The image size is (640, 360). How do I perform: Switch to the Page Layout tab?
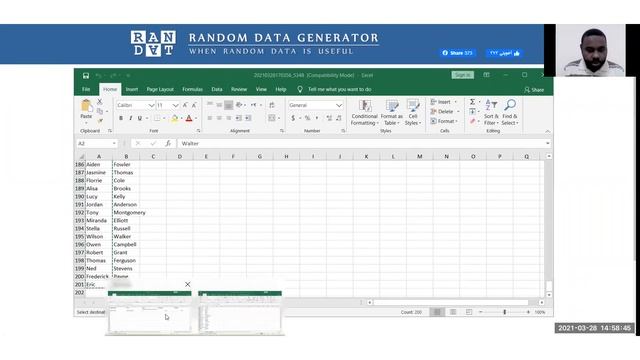pyautogui.click(x=160, y=89)
